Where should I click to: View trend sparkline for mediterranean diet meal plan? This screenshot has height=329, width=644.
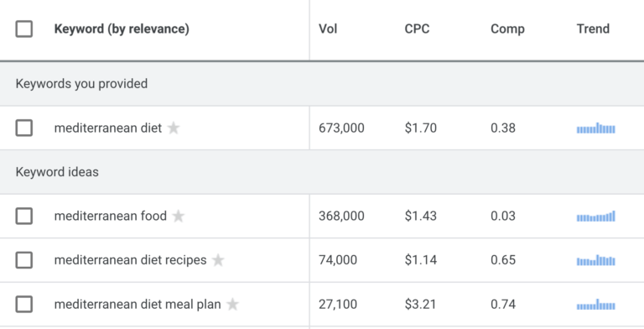click(596, 305)
